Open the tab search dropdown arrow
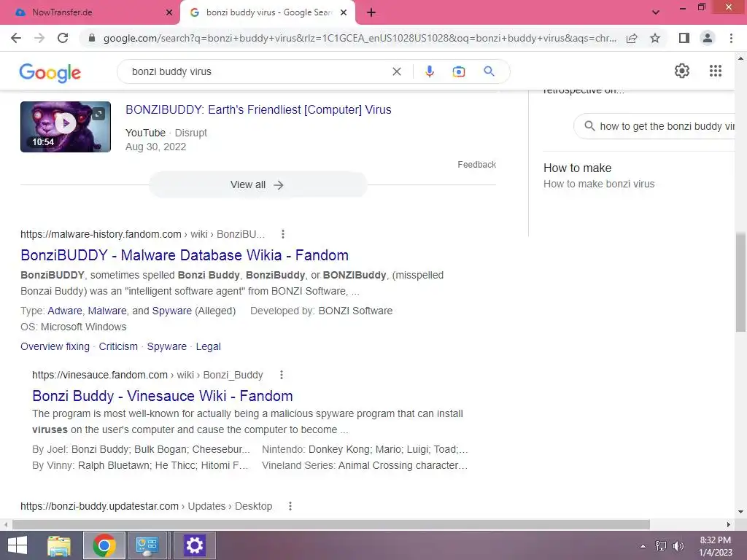 656,12
